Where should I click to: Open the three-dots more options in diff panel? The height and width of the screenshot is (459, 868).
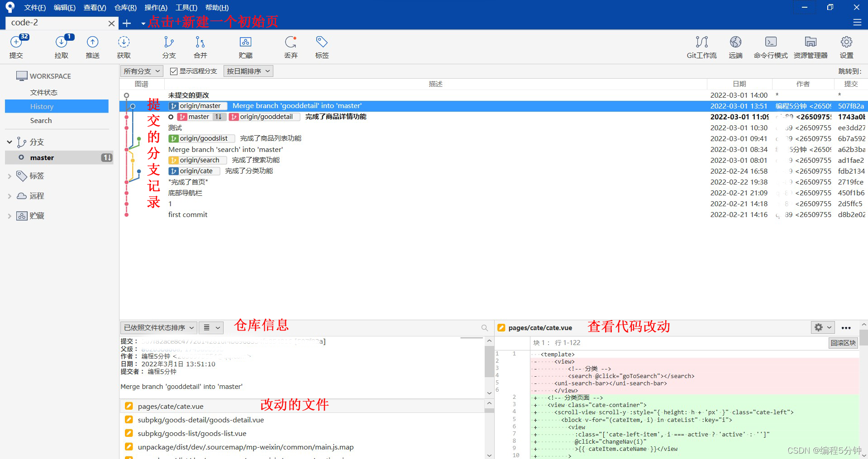846,328
